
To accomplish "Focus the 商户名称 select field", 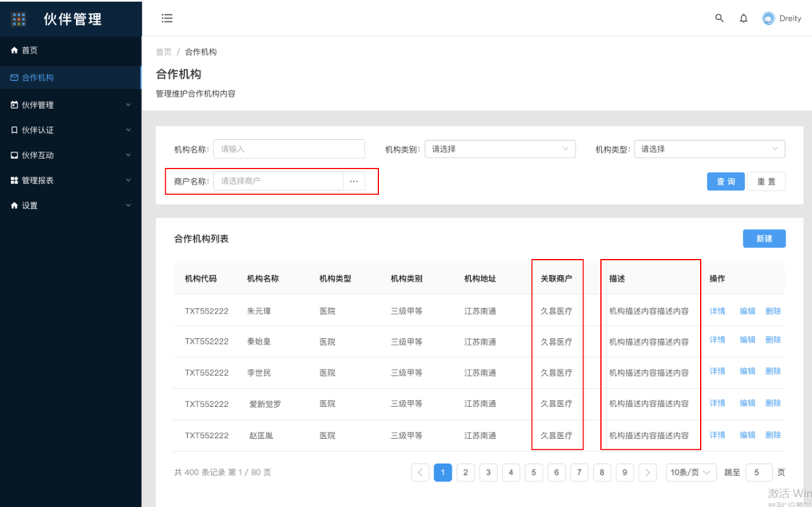I will pos(279,181).
